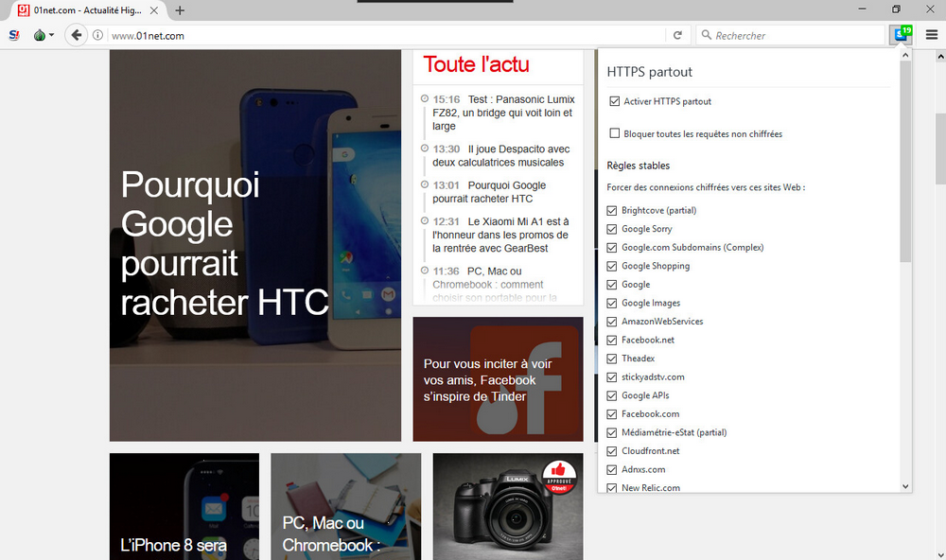Check Bloquer toutes les requêtes non chiffrées
The height and width of the screenshot is (560, 946).
coord(614,133)
